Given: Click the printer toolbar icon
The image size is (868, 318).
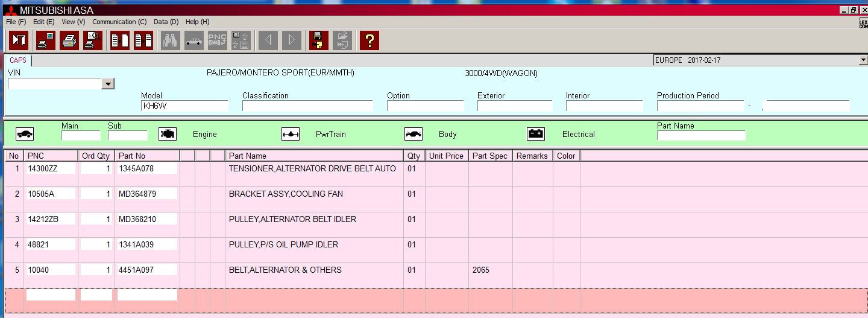Looking at the screenshot, I should pyautogui.click(x=69, y=40).
